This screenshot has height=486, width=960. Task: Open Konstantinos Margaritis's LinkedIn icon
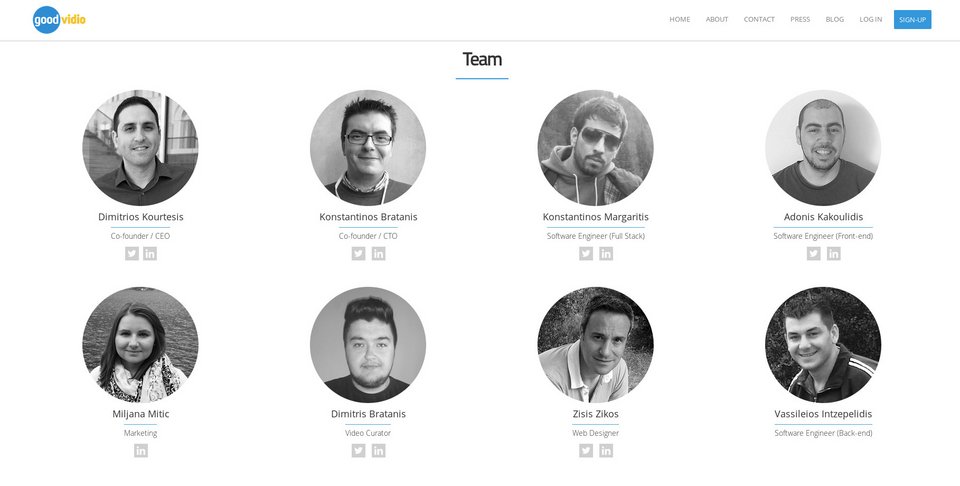point(606,253)
